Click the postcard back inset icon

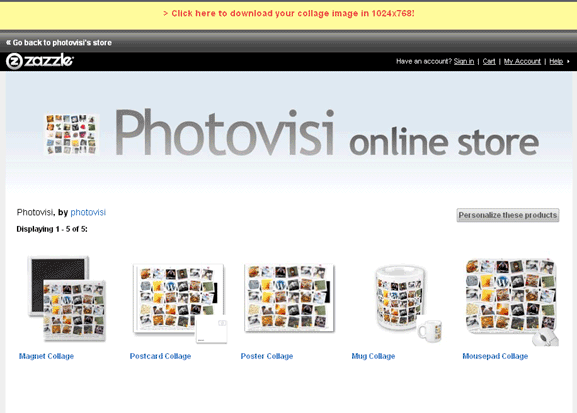212,330
